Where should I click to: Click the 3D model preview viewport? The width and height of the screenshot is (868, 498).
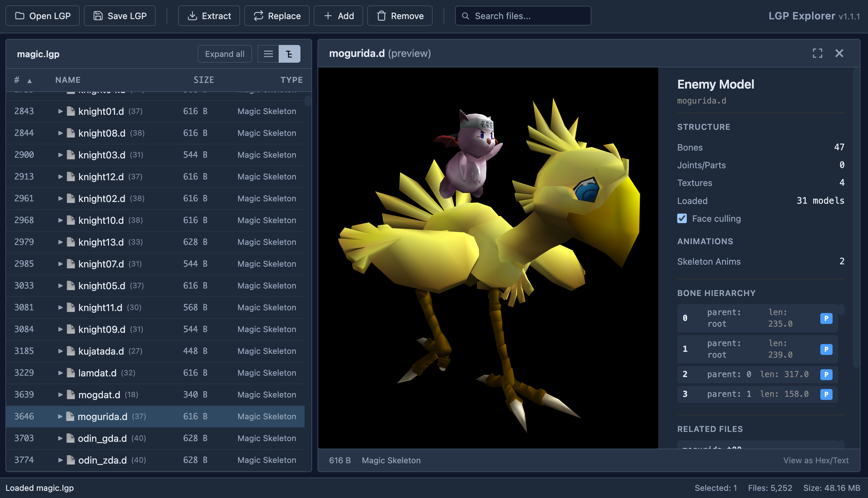coord(488,258)
